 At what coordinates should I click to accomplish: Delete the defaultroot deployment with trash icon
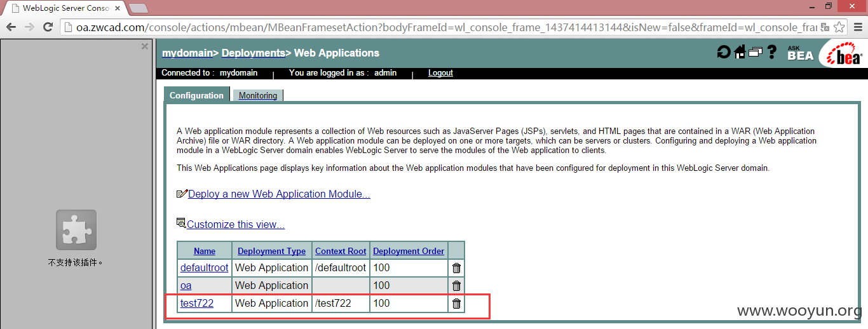456,268
